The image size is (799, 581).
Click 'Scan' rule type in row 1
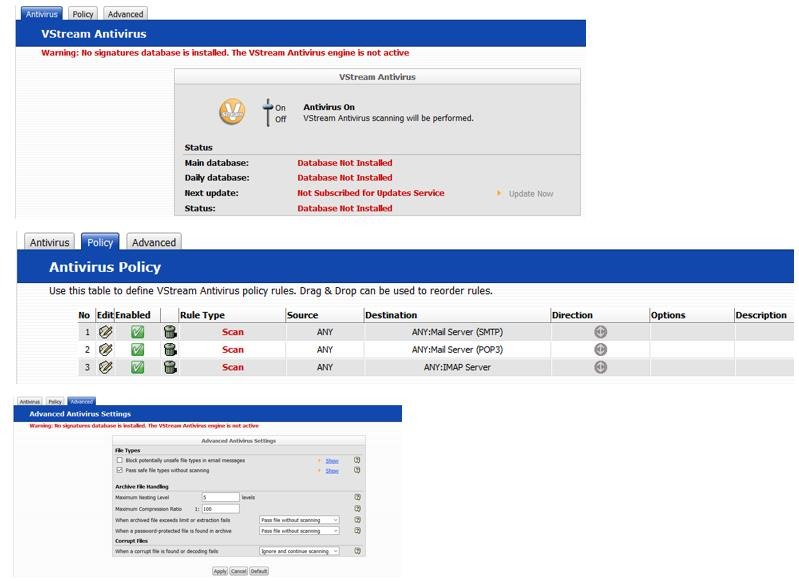233,332
